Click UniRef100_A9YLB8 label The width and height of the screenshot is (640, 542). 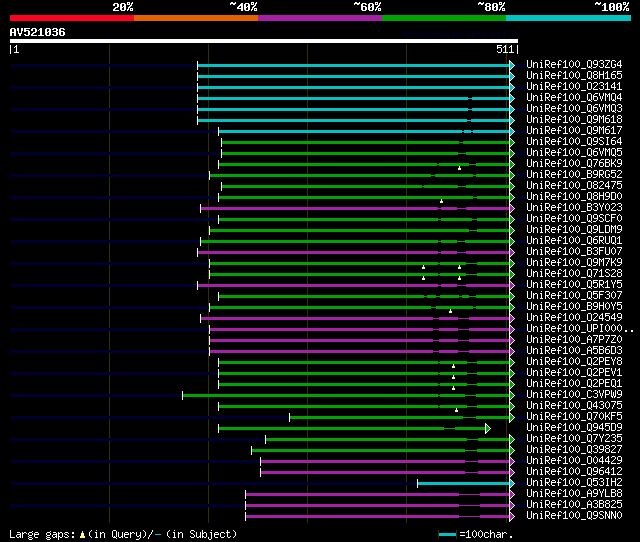574,494
